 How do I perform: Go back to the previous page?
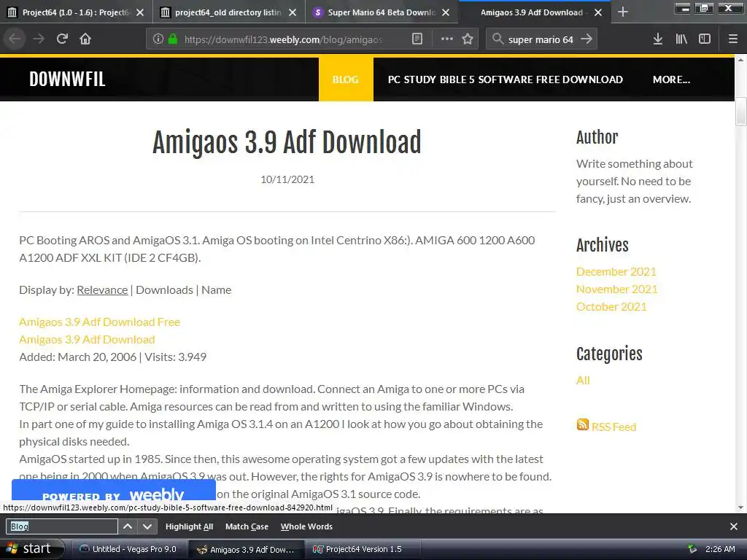tap(15, 39)
